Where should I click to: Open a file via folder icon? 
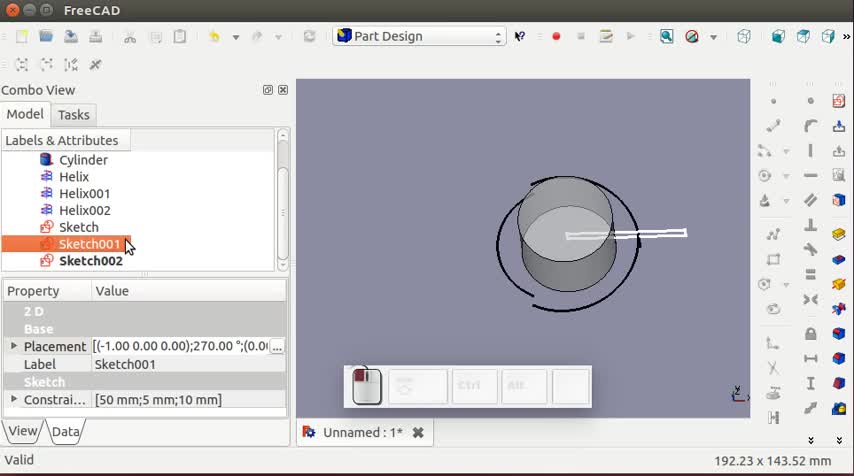[x=46, y=36]
